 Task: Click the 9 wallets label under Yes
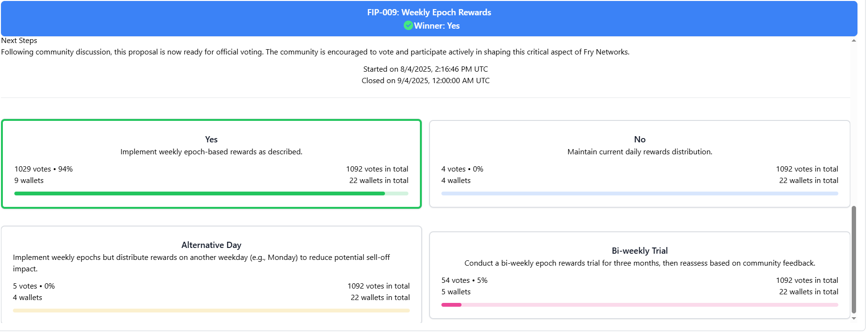coord(29,181)
